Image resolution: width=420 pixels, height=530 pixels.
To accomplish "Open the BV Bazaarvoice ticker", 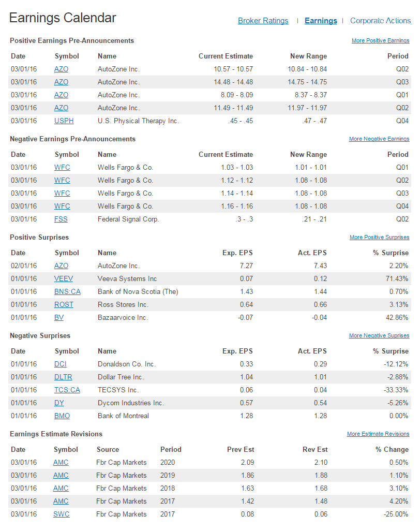I will (x=59, y=317).
